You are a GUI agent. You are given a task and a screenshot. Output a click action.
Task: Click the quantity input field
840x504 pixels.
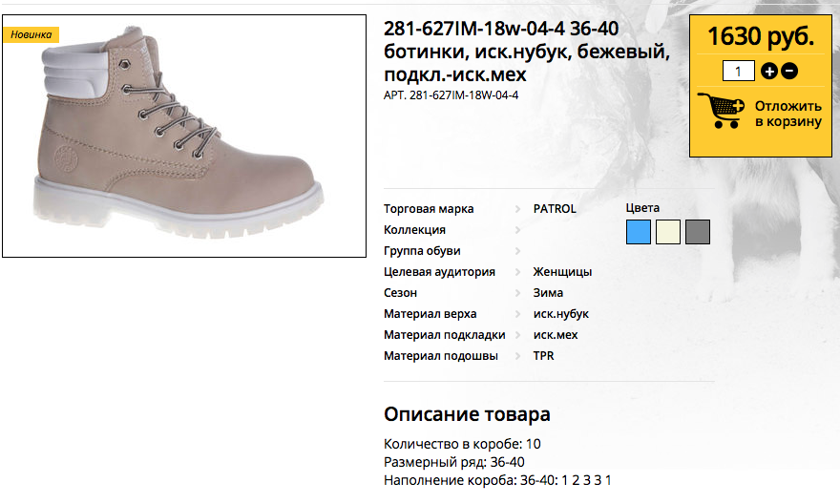(739, 71)
